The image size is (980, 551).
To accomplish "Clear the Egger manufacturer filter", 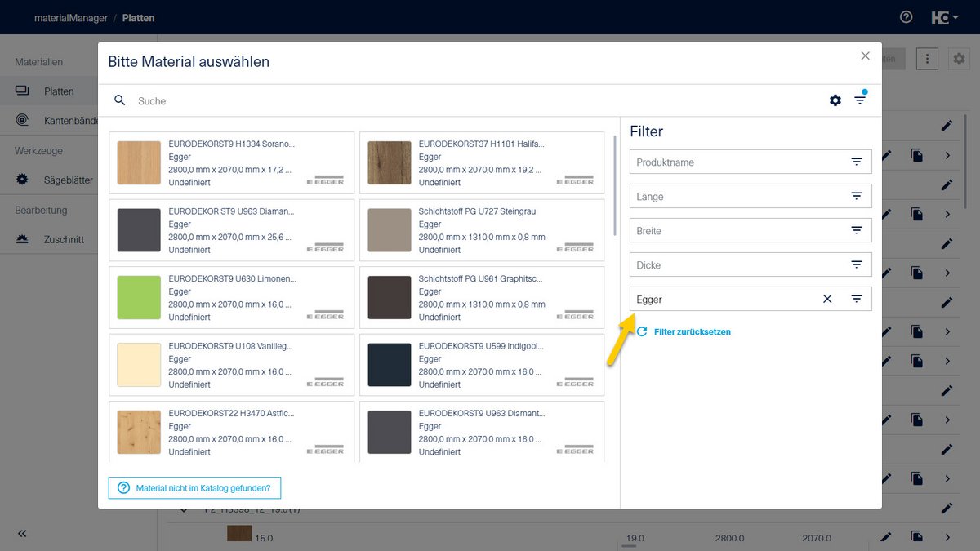I will [827, 299].
